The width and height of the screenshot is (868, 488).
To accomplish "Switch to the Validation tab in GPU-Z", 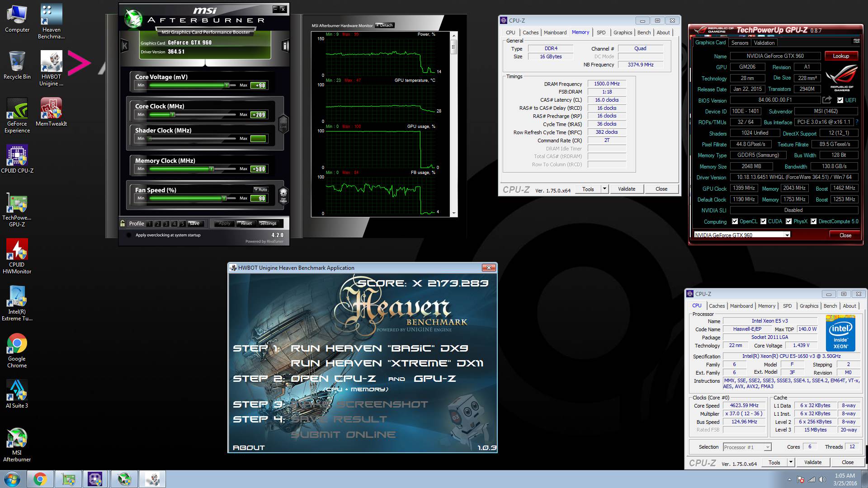I will [x=764, y=43].
